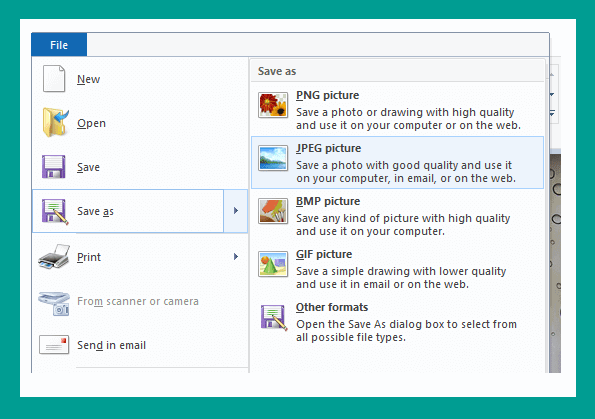The height and width of the screenshot is (419, 595).
Task: Click the folder Open icon
Action: pos(55,122)
